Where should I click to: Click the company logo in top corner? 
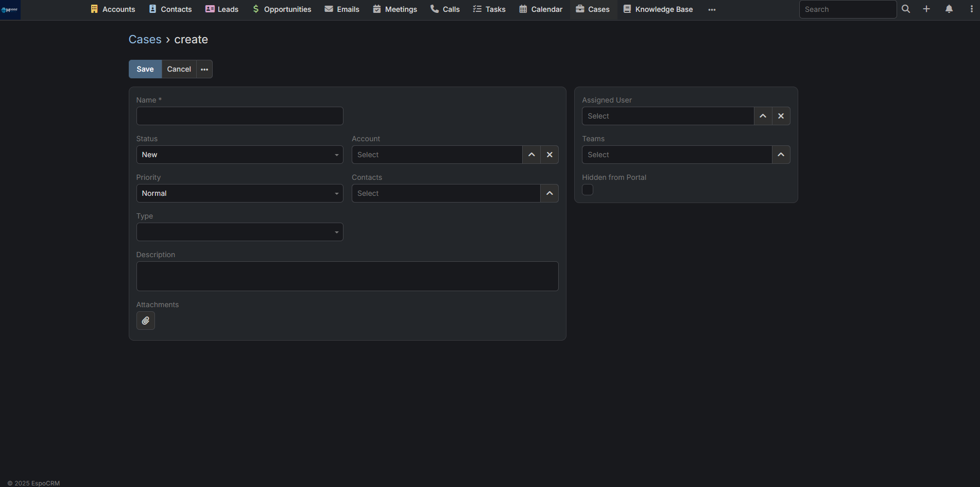[x=10, y=9]
